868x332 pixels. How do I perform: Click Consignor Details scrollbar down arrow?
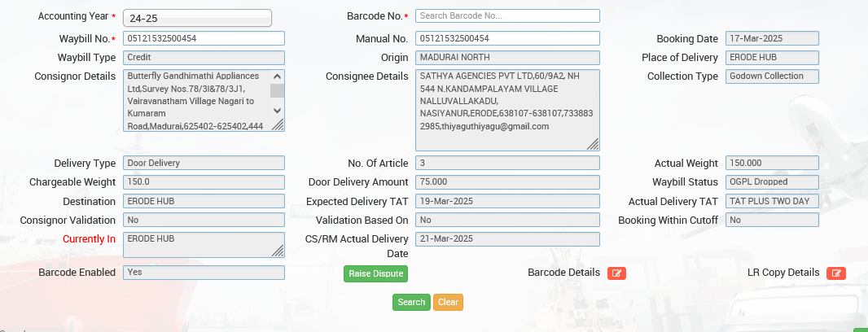278,110
